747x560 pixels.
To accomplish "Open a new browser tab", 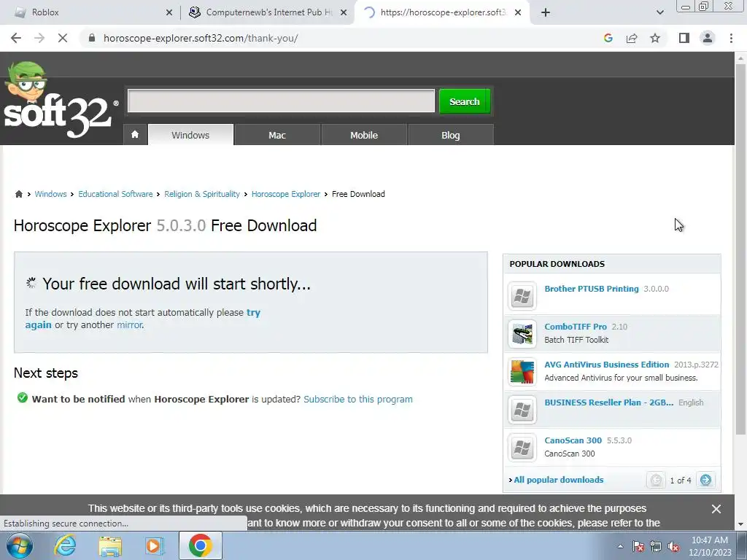I will coord(546,12).
